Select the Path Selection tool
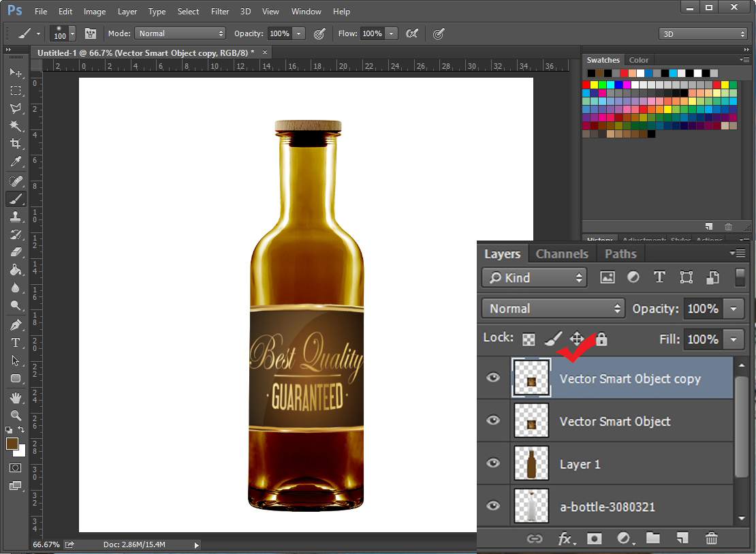Viewport: 756px width, 554px height. (x=16, y=360)
